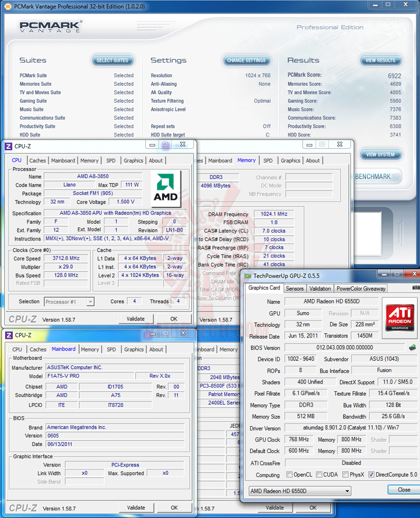Click the ATI Radeon logo in GPU-Z

coord(400,318)
